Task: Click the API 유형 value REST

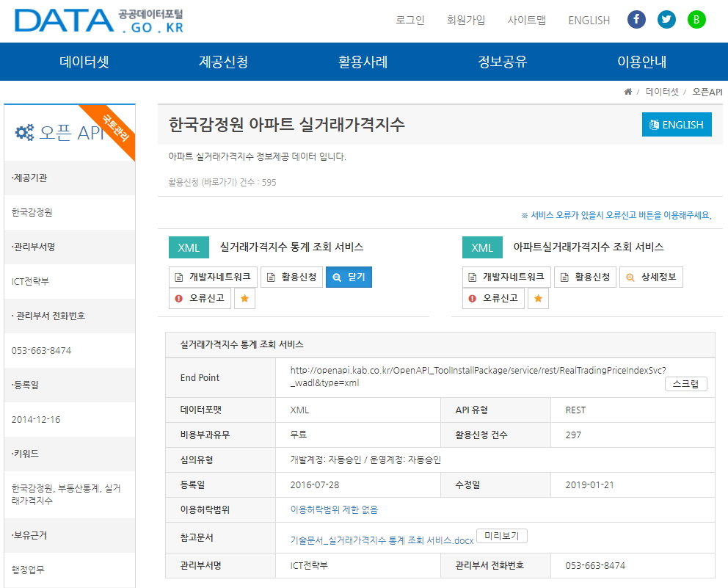Action: pos(575,410)
